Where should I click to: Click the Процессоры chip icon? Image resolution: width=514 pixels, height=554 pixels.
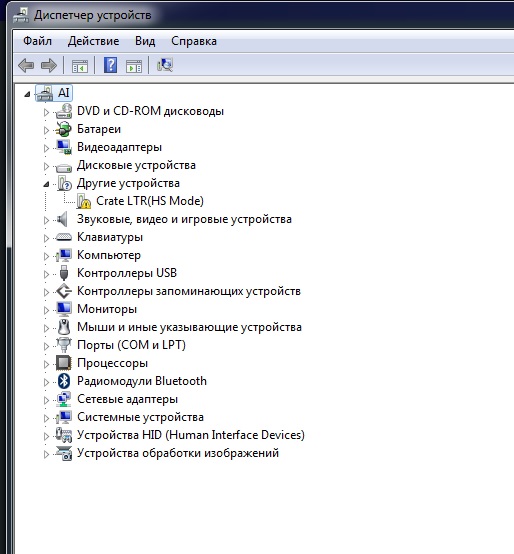click(x=64, y=363)
